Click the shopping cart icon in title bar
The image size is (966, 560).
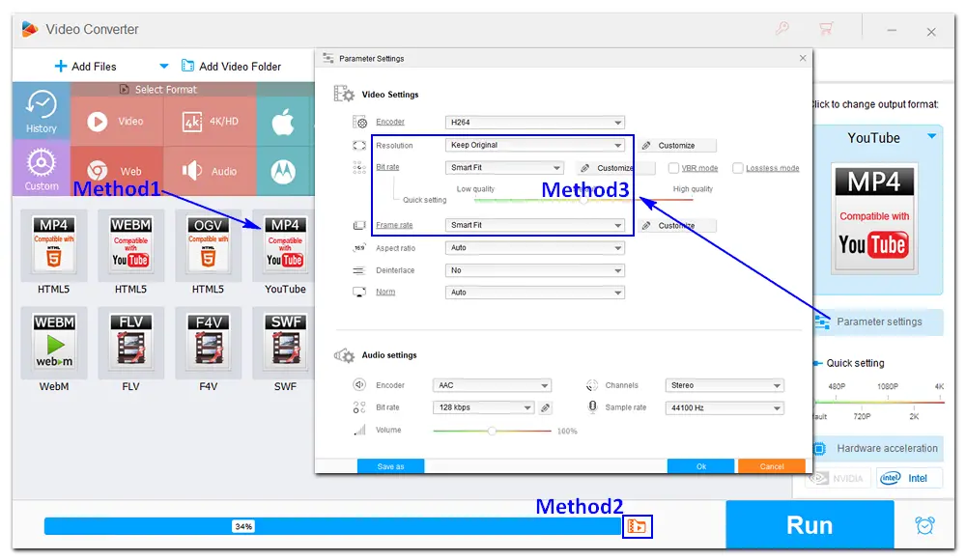pyautogui.click(x=826, y=28)
